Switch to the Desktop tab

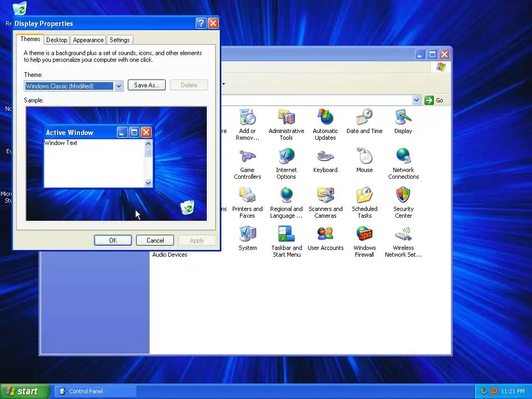pos(57,40)
